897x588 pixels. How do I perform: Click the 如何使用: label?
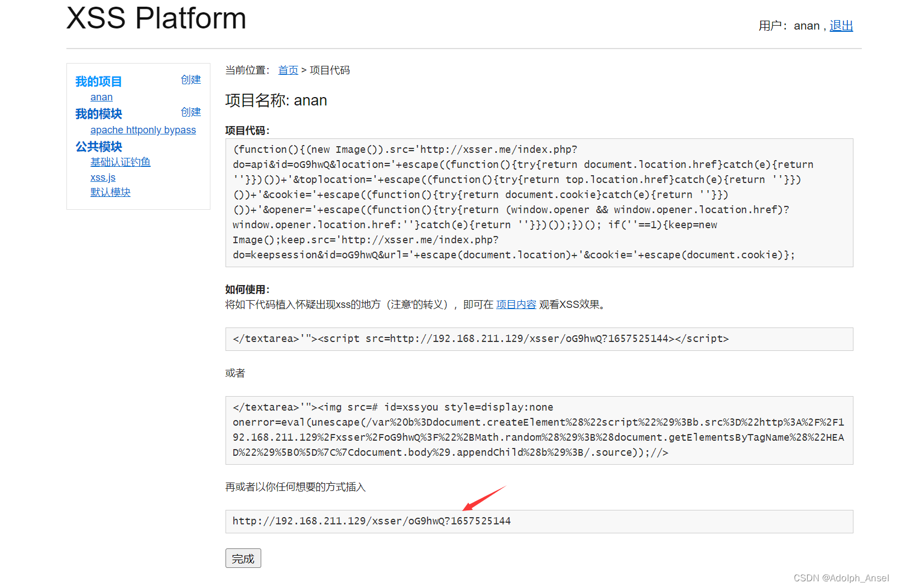[x=247, y=290]
